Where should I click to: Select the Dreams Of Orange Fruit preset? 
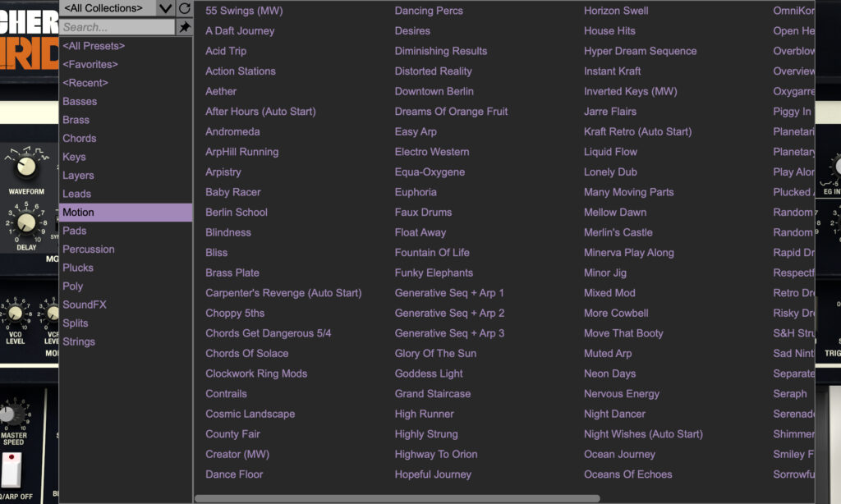pyautogui.click(x=451, y=111)
